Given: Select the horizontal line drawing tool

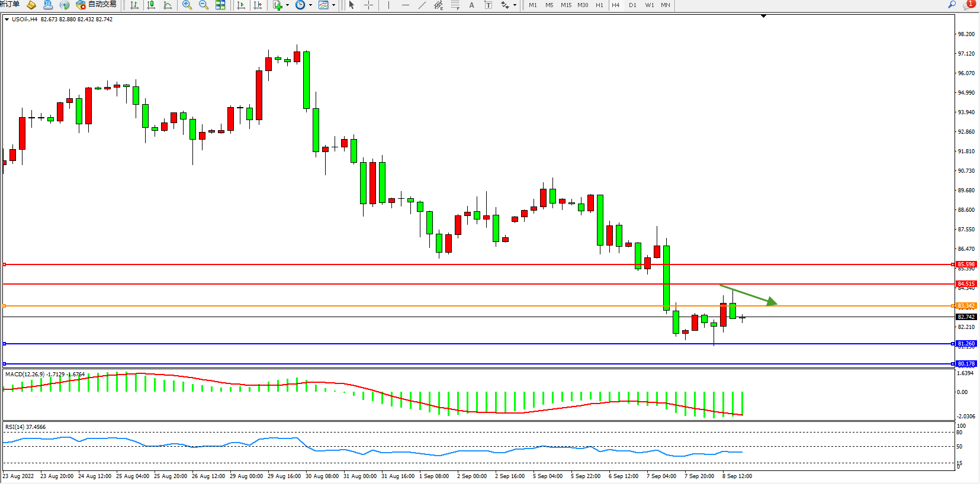Looking at the screenshot, I should click(x=405, y=5).
